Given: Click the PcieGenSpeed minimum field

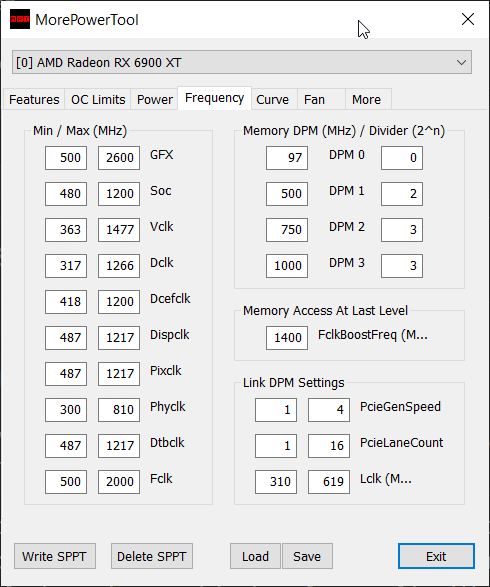Looking at the screenshot, I should (276, 410).
